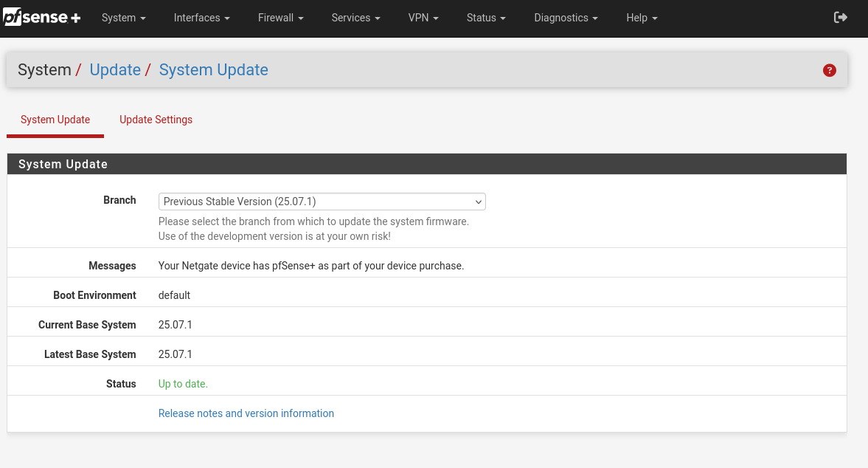Expand the Help menu
The height and width of the screenshot is (468, 868).
pyautogui.click(x=642, y=18)
